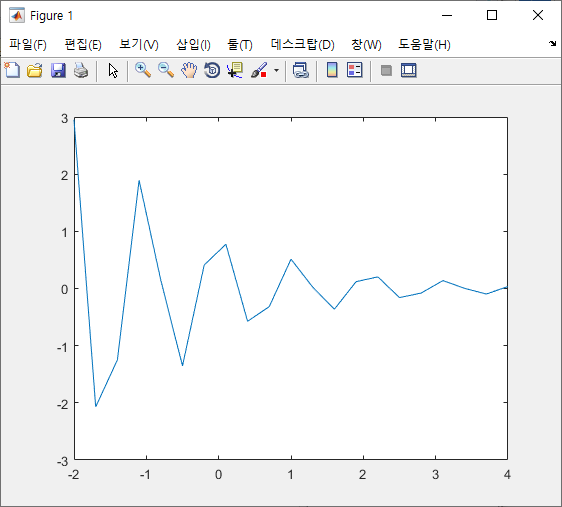Turn on the Data Cursor tool
The image size is (562, 507).
235,70
